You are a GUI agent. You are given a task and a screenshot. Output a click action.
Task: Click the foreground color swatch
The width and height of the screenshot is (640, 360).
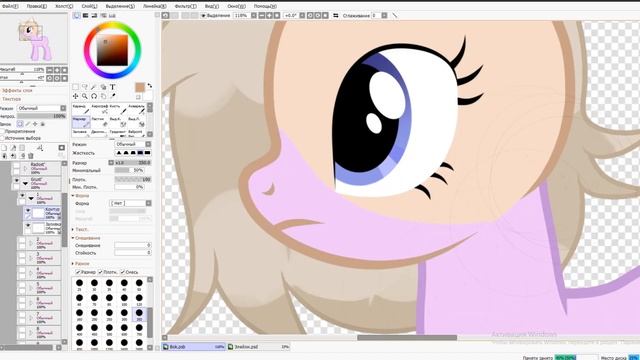pos(140,87)
